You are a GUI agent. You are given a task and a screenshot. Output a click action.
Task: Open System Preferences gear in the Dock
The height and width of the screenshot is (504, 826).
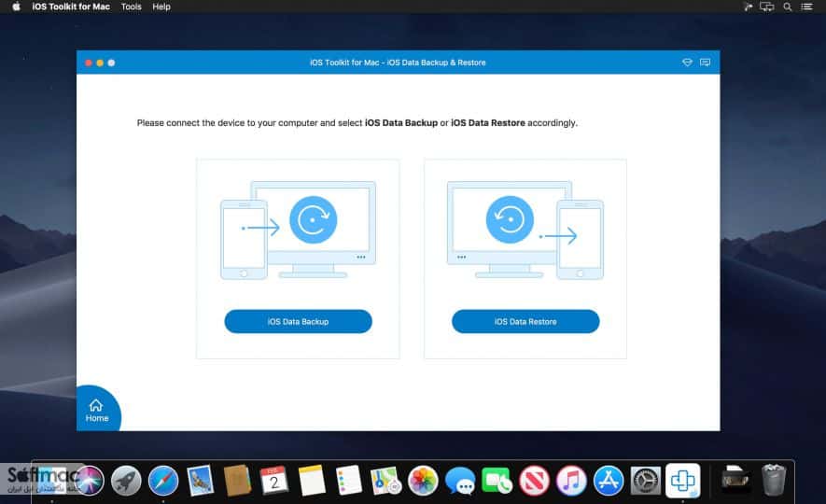[646, 481]
